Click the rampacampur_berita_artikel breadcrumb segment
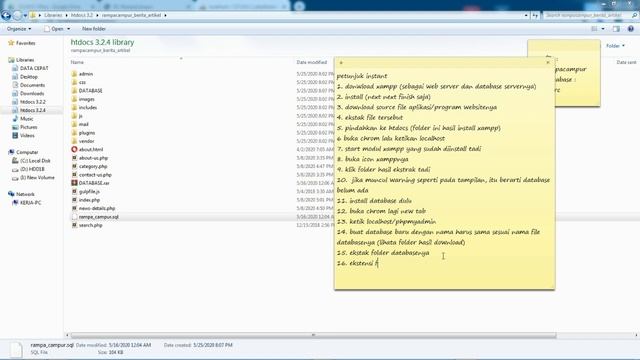The image size is (640, 360). coord(131,15)
